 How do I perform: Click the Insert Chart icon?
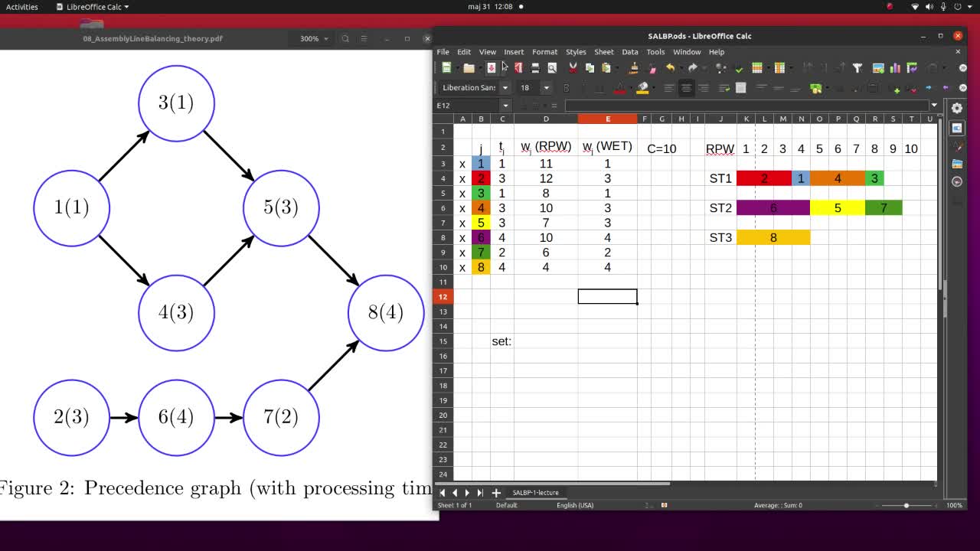coord(895,68)
